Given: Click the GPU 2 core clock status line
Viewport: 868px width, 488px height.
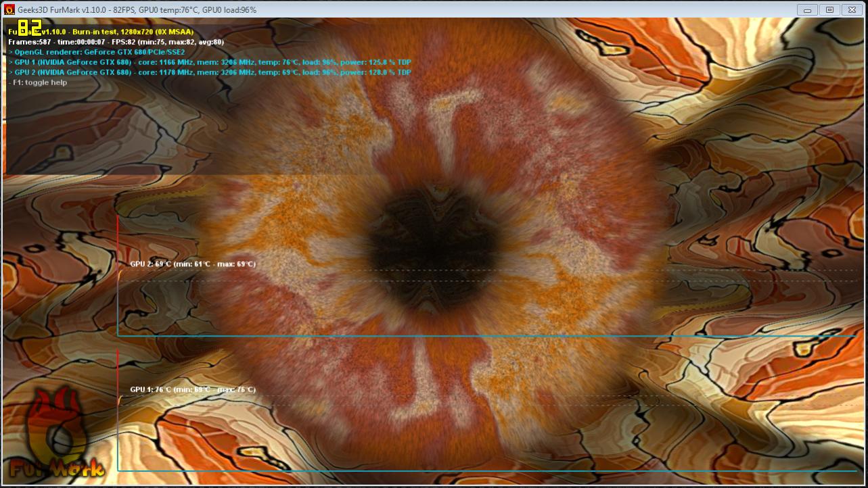Looking at the screenshot, I should click(x=209, y=72).
